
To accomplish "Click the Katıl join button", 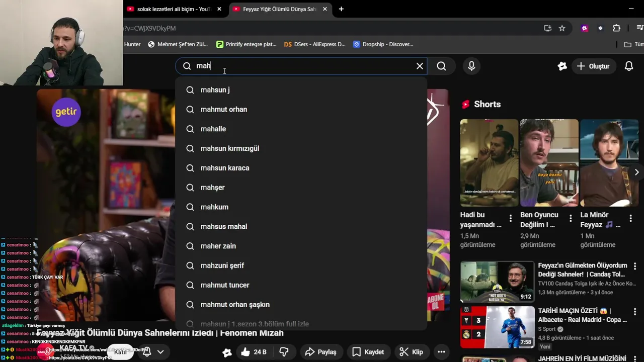I will pos(121,352).
